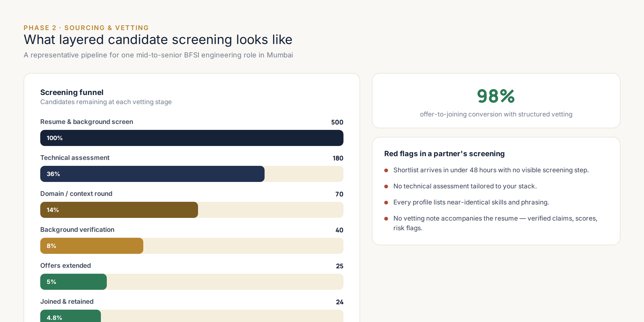Select the 'What layered candidate screening looks like' heading

(158, 40)
